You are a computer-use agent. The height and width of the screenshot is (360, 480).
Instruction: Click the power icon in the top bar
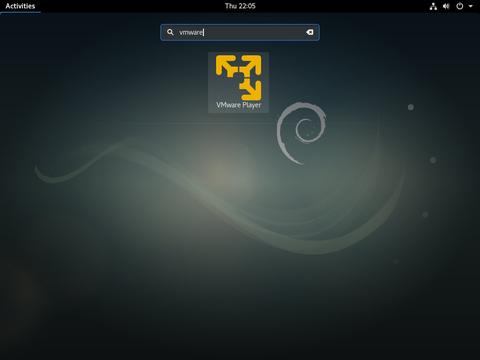[460, 6]
